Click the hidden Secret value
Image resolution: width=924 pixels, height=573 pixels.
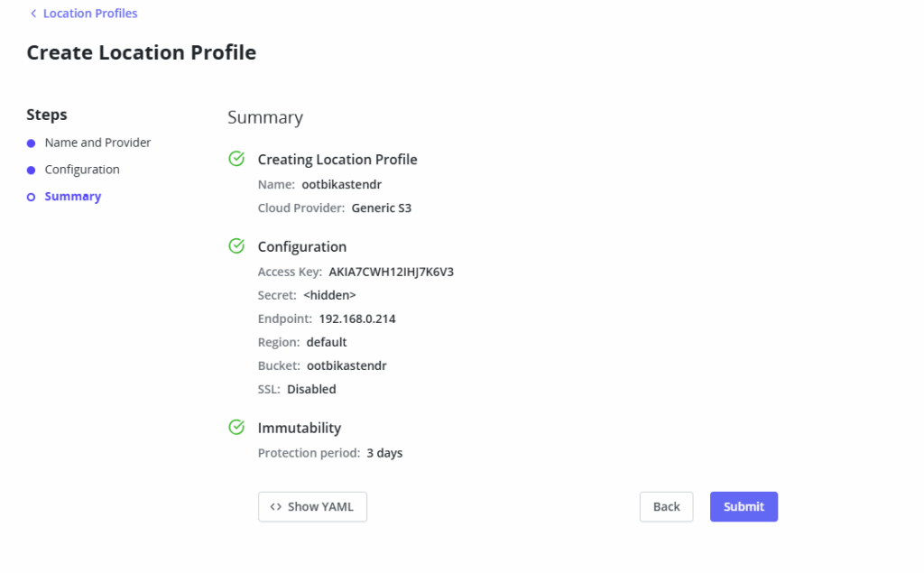click(329, 294)
